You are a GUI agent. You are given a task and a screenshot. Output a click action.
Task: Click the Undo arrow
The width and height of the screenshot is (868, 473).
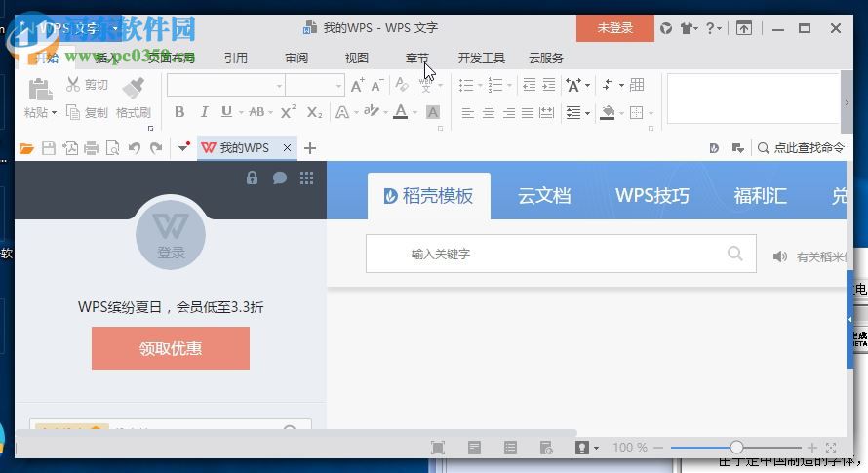134,148
